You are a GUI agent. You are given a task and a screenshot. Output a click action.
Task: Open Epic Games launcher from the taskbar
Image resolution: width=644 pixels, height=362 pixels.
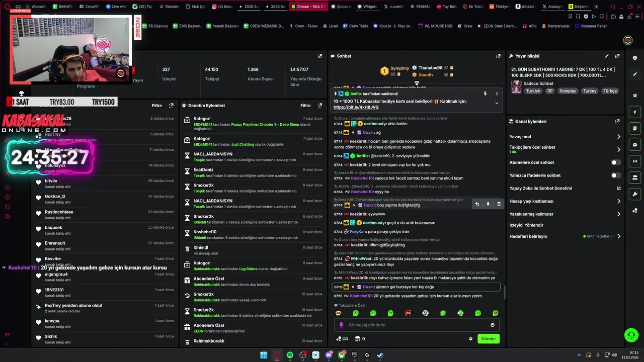click(354, 355)
